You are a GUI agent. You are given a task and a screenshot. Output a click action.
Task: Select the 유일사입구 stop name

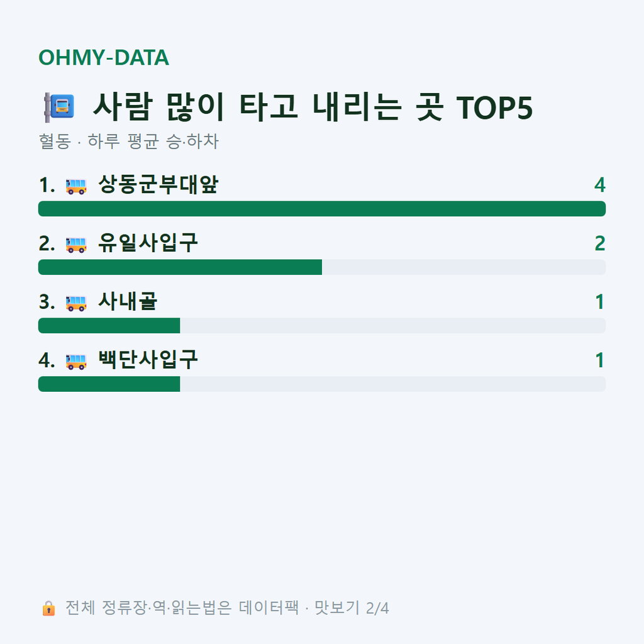[x=148, y=243]
